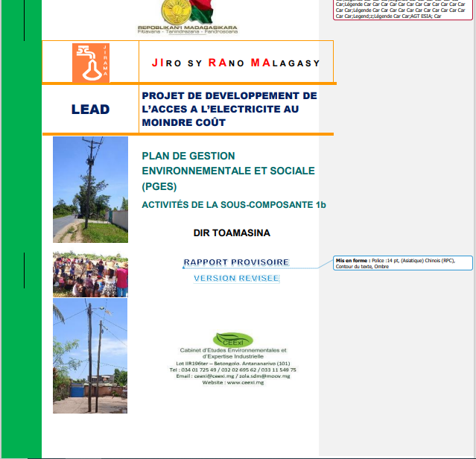
Task: Click 'ENVIRONNEMENTALE ET SOCIALE' heading line
Action: click(228, 171)
